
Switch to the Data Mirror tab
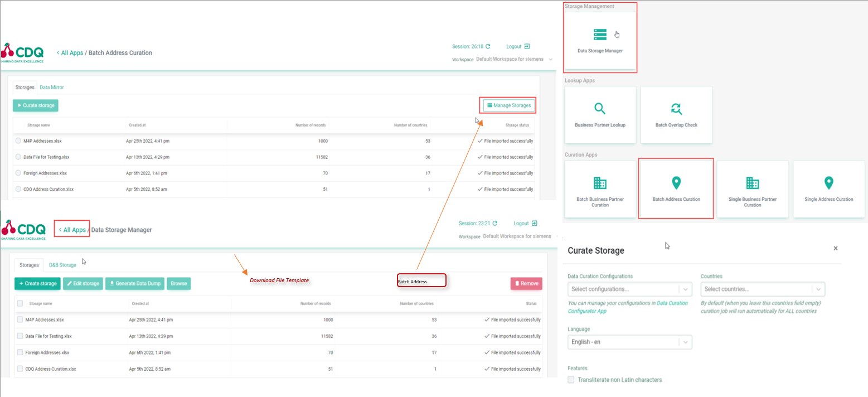52,88
